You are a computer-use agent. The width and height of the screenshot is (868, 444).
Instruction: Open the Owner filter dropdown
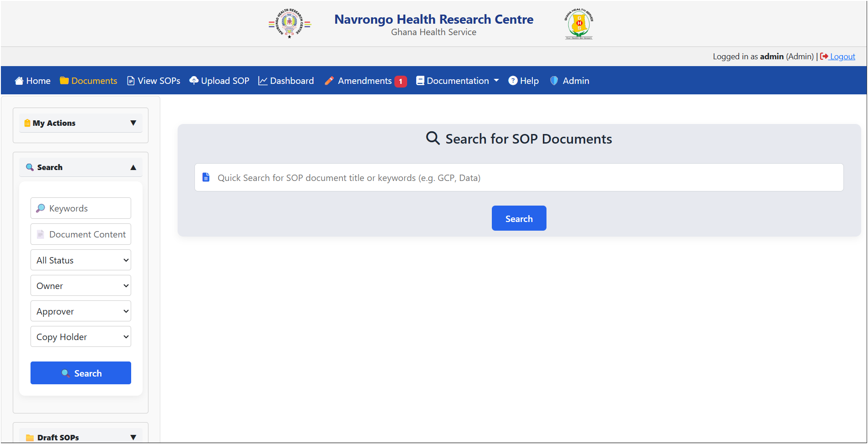(81, 286)
